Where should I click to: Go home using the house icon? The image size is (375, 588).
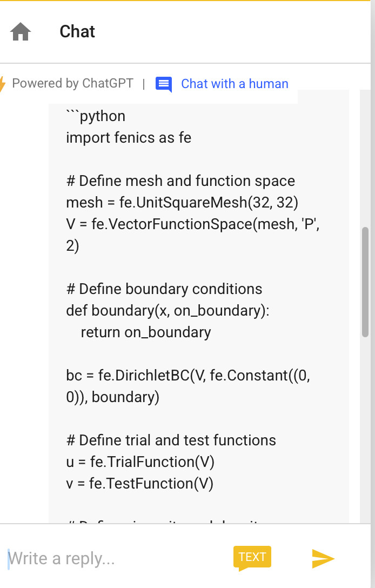point(20,31)
